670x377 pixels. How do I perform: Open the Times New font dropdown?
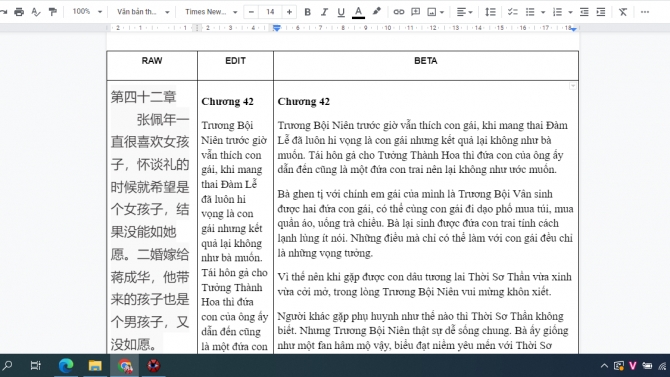pyautogui.click(x=211, y=12)
